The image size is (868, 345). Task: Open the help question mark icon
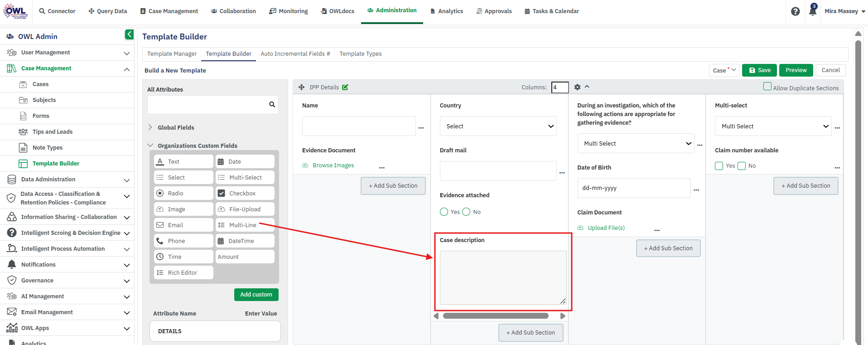click(795, 11)
